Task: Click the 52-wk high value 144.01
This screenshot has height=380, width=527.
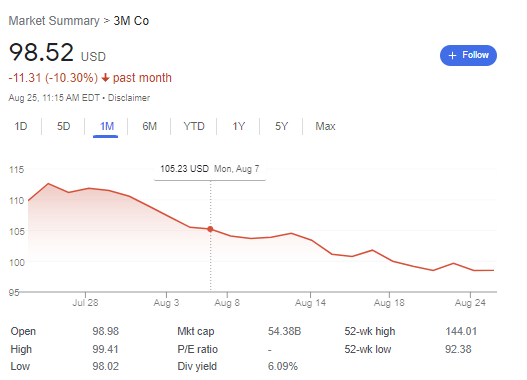Action: pos(461,331)
